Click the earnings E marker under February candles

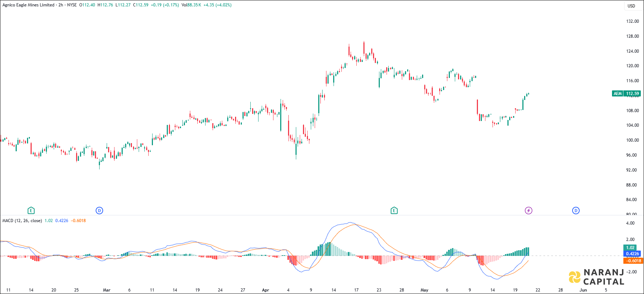point(31,211)
